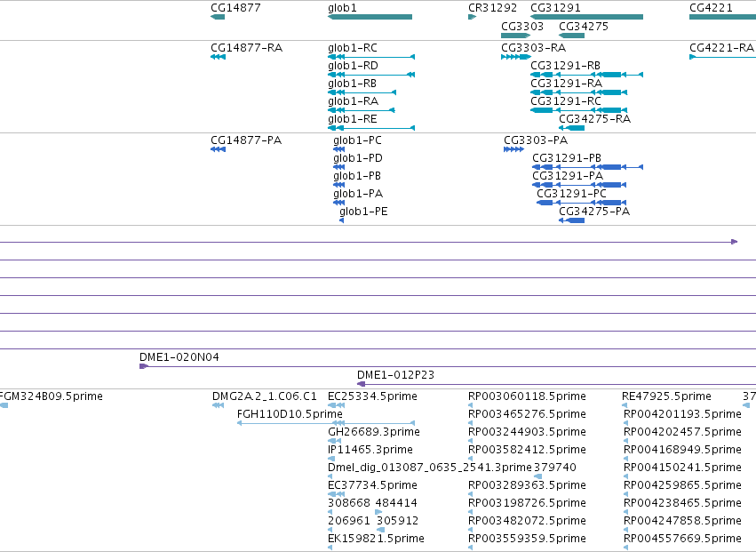The image size is (756, 552).
Task: Select protein CG31291-PC
Action: point(582,203)
